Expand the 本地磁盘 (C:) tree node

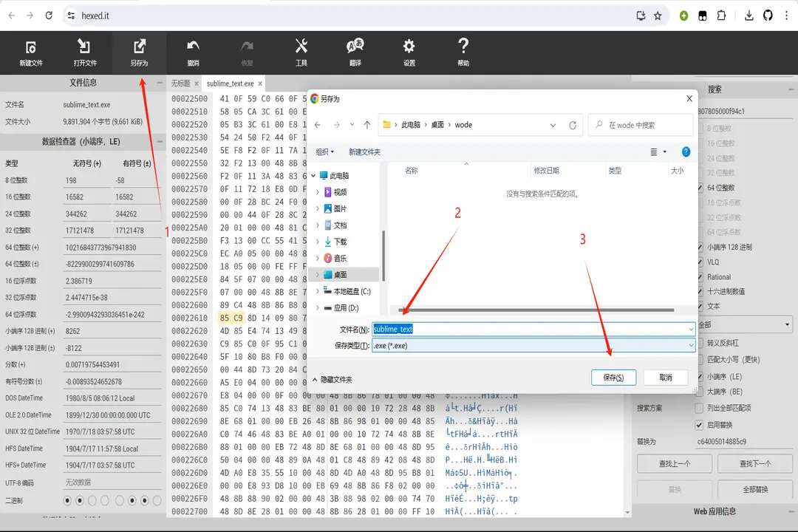point(318,291)
